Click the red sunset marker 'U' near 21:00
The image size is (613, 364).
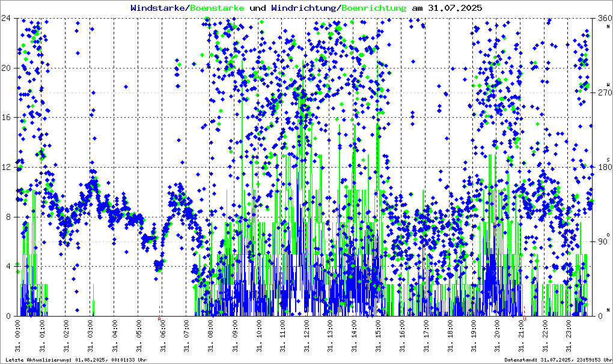point(525,319)
